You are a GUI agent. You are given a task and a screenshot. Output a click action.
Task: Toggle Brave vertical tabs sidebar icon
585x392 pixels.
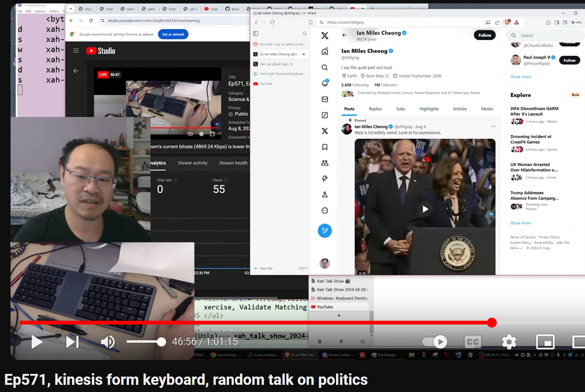point(255,34)
